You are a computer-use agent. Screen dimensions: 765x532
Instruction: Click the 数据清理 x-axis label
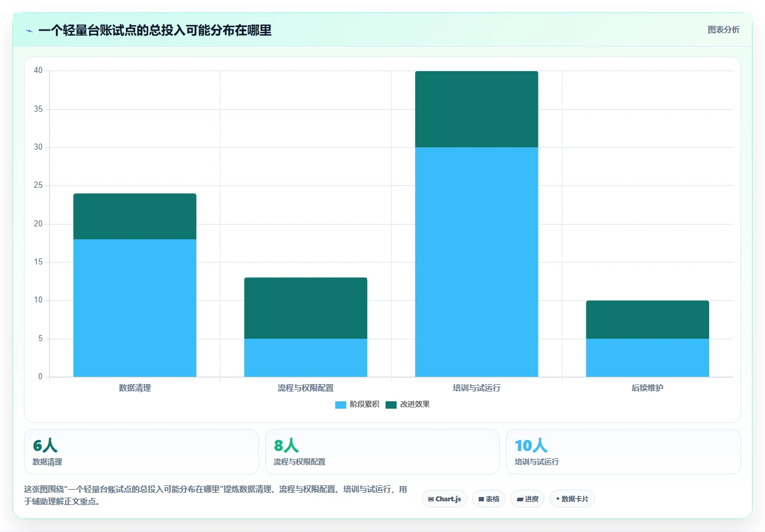coord(135,388)
